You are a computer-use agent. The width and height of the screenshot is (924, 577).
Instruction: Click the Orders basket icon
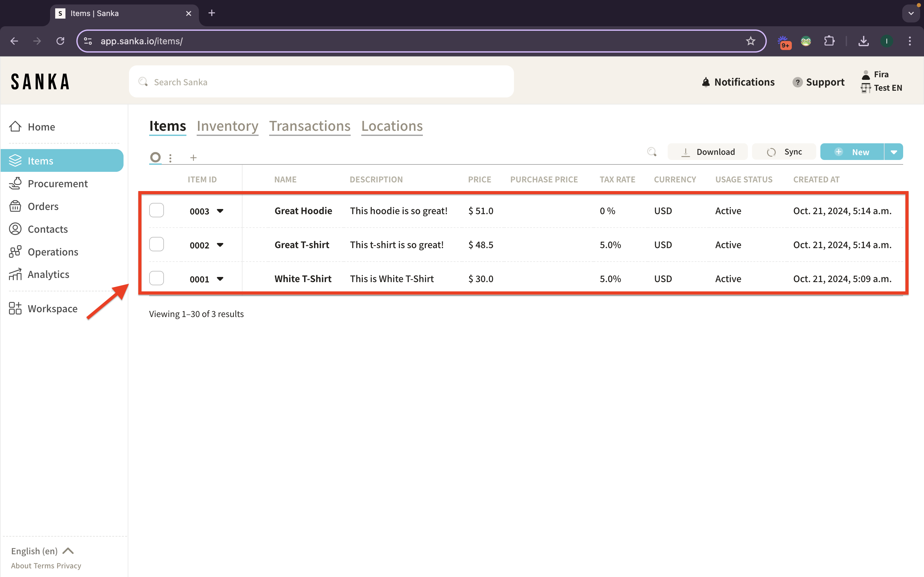click(15, 206)
